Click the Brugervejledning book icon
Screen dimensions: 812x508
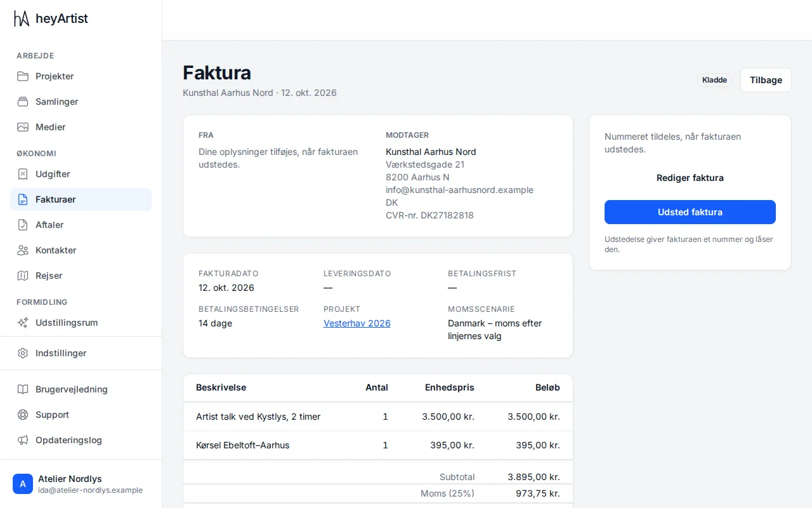coord(23,389)
